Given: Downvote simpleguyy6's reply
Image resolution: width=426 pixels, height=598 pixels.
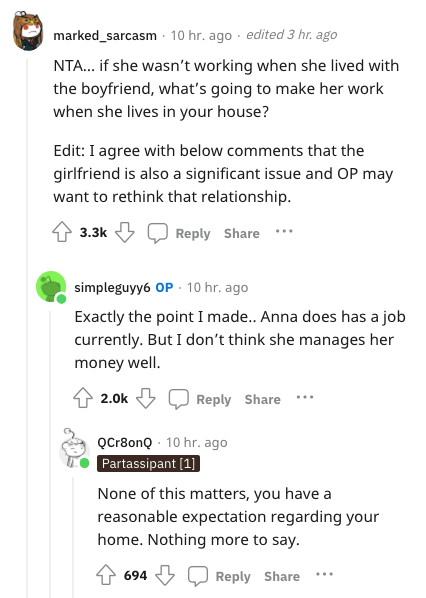Looking at the screenshot, I should [146, 398].
